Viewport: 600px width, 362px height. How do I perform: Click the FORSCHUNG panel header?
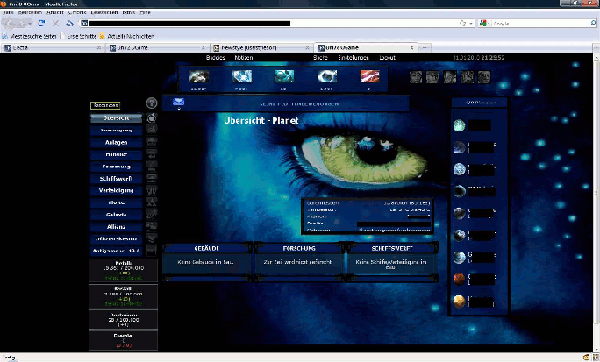[x=299, y=248]
